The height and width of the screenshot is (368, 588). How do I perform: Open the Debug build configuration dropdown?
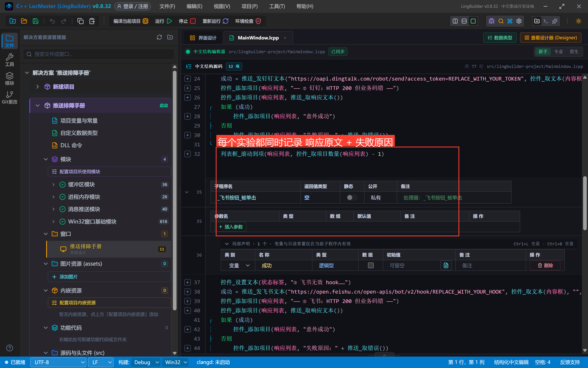[x=146, y=362]
